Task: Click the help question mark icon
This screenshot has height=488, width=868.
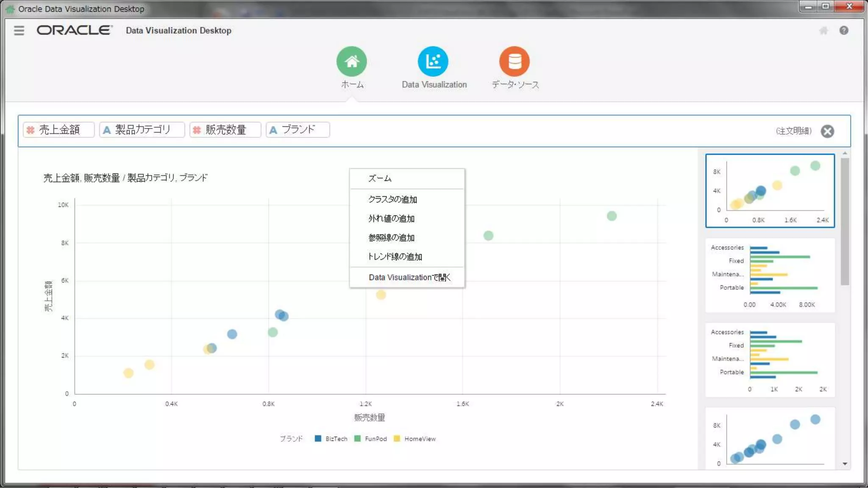Action: tap(843, 30)
